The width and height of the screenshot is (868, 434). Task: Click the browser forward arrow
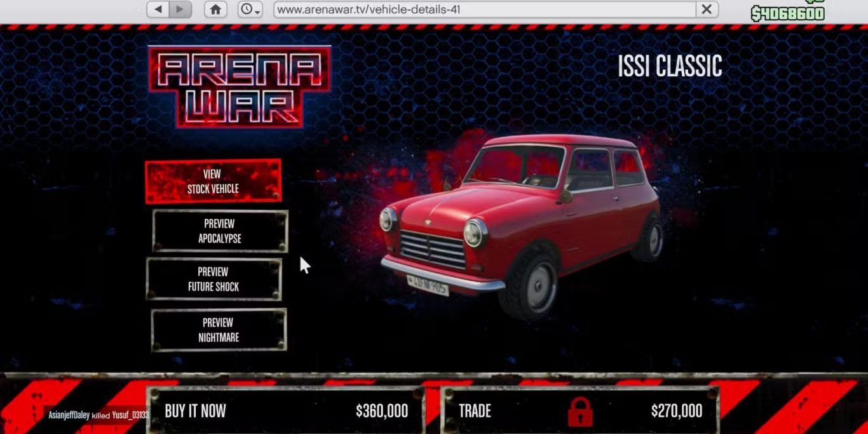[x=180, y=10]
